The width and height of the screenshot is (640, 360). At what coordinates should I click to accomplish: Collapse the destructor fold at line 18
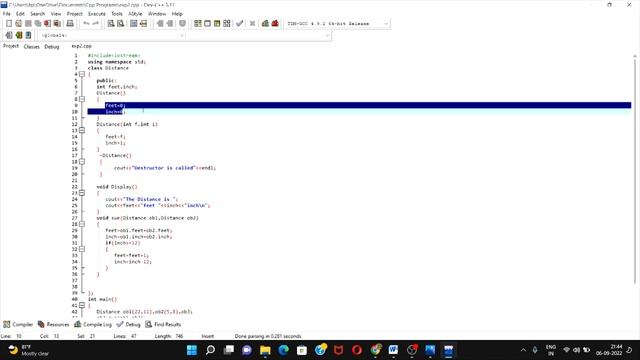coord(82,162)
